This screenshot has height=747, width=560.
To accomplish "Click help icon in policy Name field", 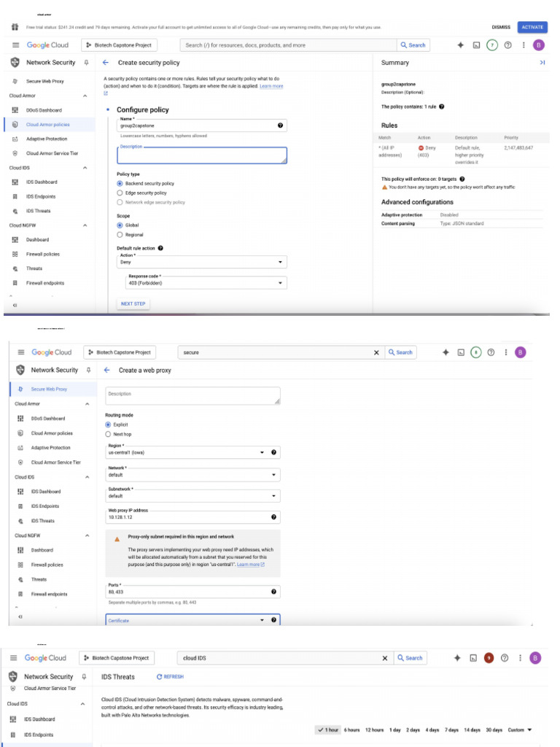I will [281, 125].
